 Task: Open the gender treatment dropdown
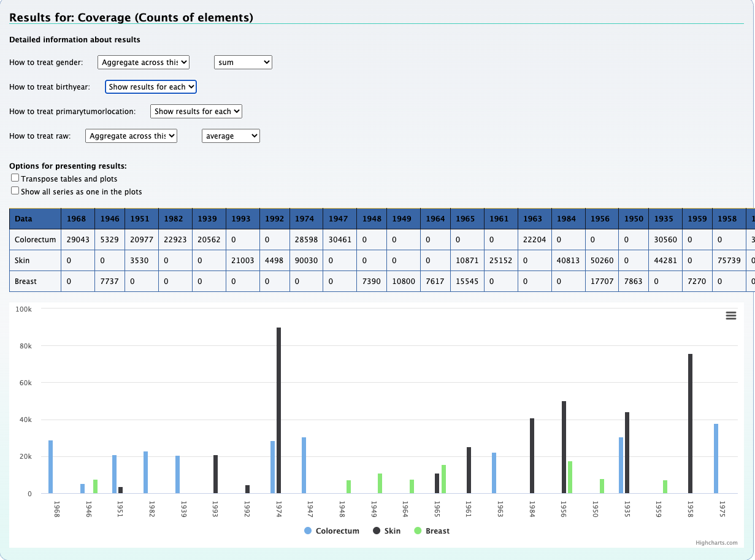(144, 62)
